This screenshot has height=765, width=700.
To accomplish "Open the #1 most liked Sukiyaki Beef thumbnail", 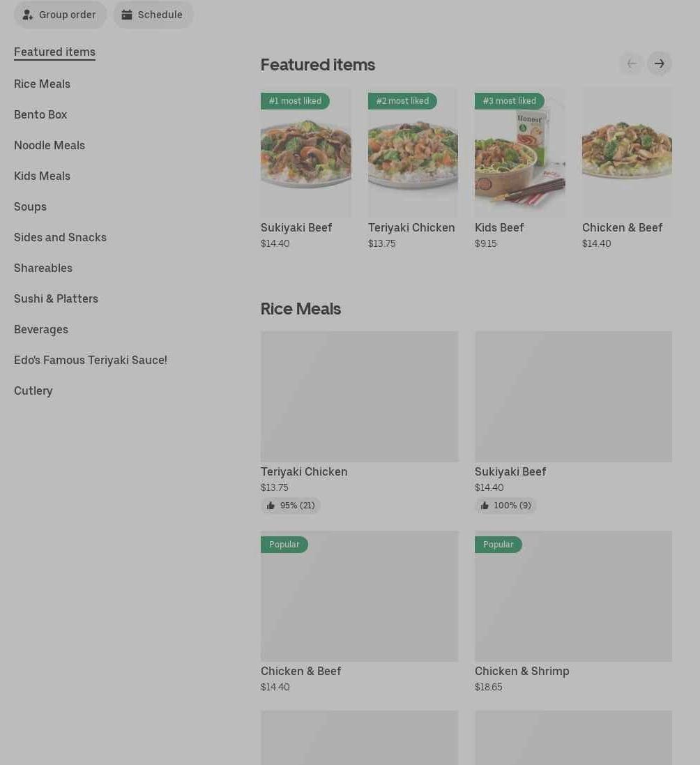I will 305,152.
